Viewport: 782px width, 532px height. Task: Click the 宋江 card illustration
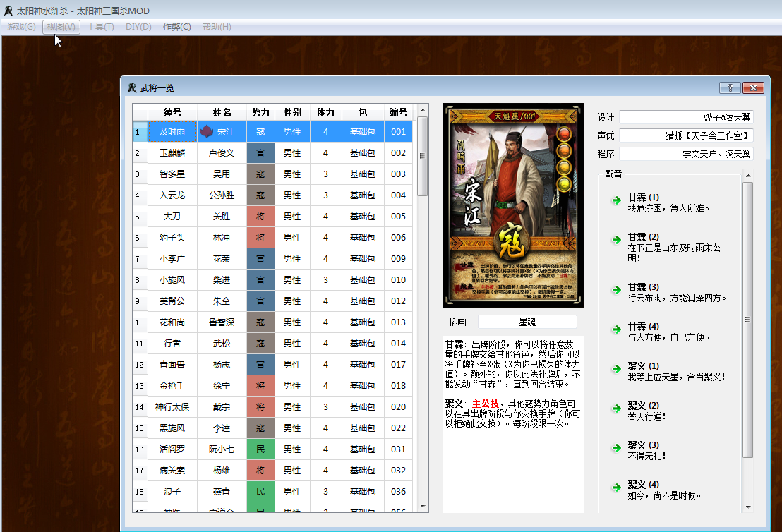pos(512,205)
